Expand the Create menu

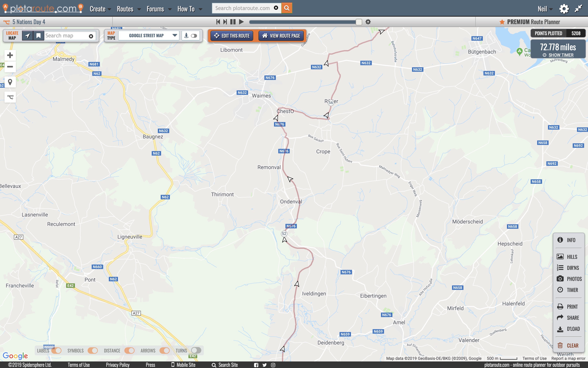coord(100,9)
